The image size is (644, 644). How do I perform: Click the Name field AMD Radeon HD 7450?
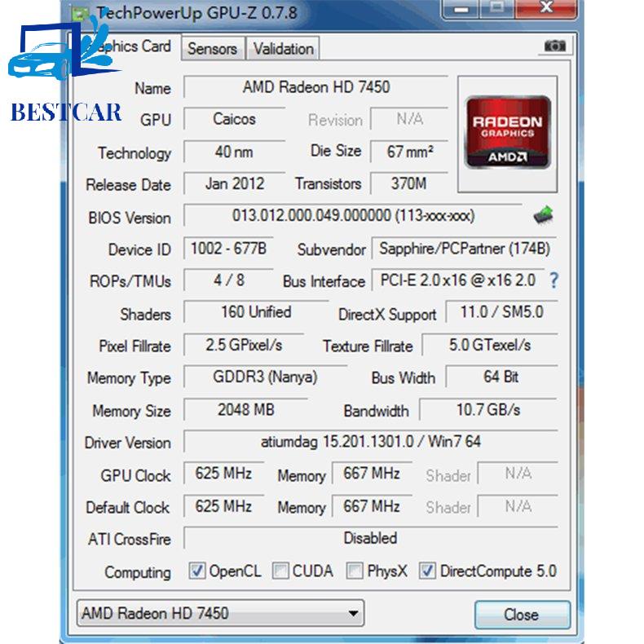(x=315, y=87)
